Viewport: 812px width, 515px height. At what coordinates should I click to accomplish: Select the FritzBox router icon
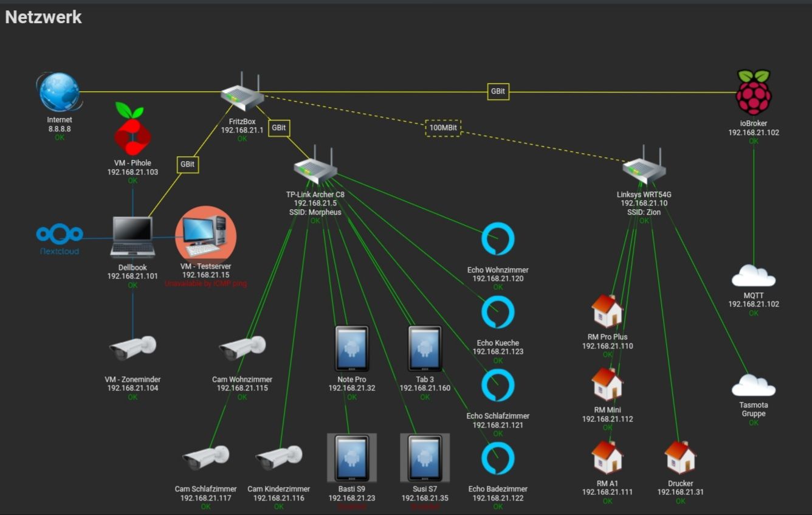[242, 92]
